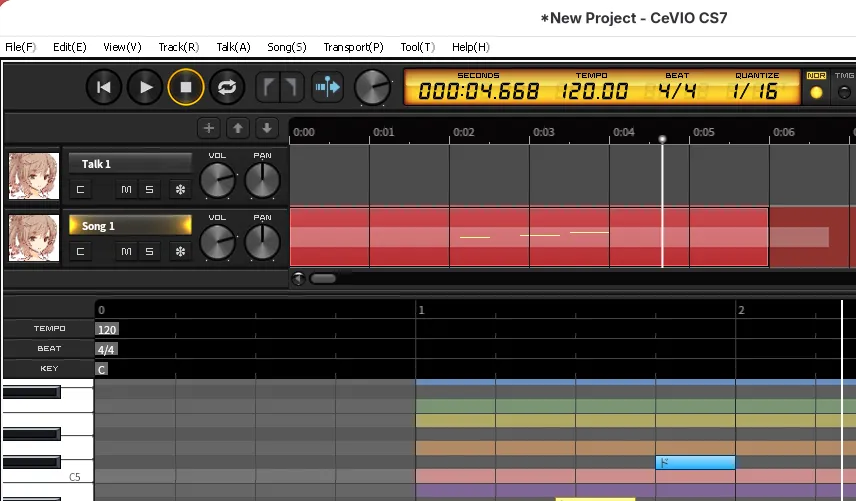Screen dimensions: 856x501
Task: Enable the TMG mode indicator
Action: coord(844,92)
